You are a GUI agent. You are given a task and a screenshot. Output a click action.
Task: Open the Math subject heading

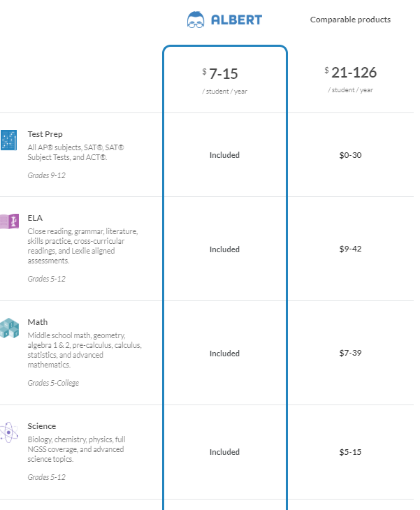38,322
